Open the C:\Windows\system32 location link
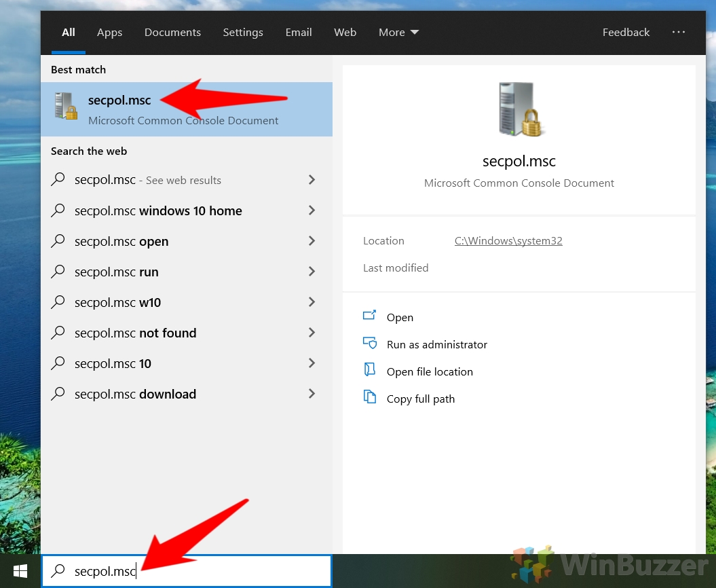 coord(508,240)
